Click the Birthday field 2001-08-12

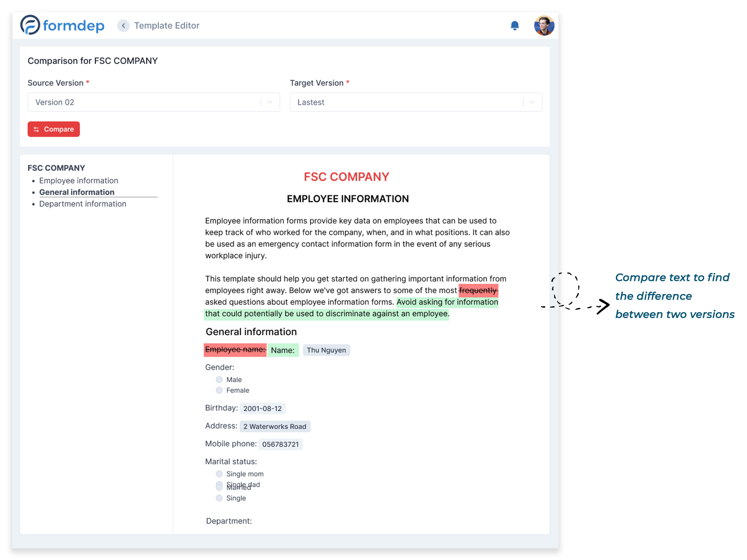pyautogui.click(x=262, y=409)
